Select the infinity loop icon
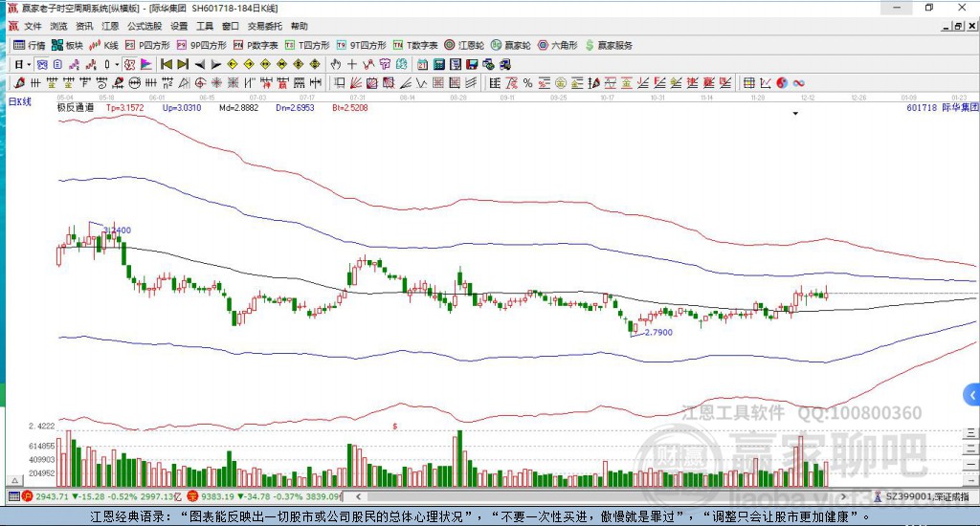 [x=799, y=83]
